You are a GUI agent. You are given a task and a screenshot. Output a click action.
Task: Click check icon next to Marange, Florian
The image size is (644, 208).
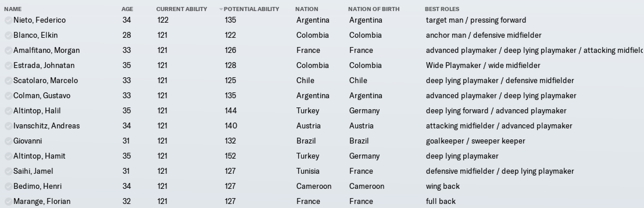[x=8, y=201]
